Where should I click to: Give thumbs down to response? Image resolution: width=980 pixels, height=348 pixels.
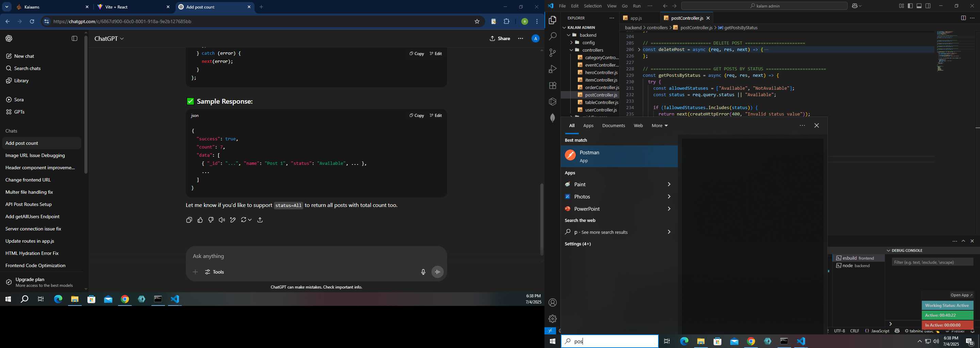click(x=211, y=220)
